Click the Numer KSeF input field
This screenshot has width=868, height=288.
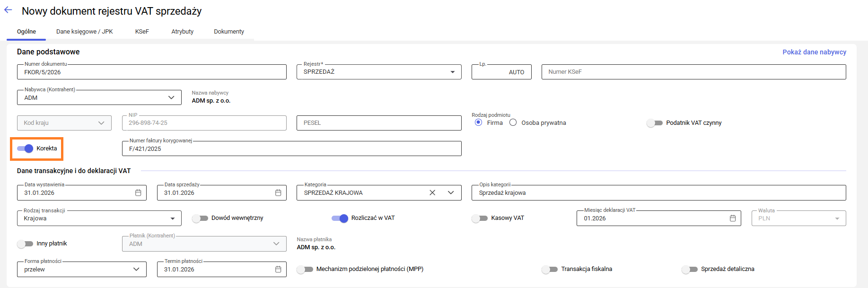click(693, 72)
